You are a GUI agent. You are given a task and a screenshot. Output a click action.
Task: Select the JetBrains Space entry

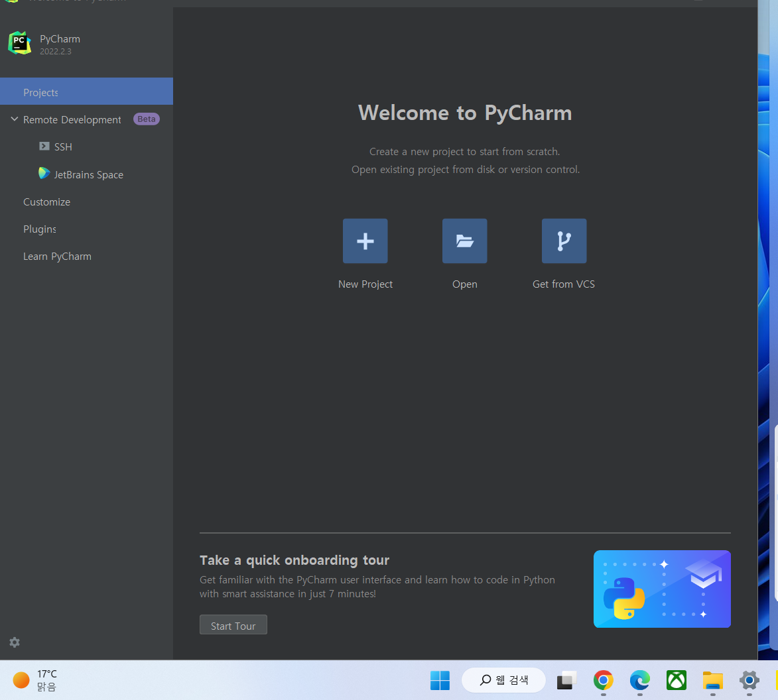click(x=88, y=174)
